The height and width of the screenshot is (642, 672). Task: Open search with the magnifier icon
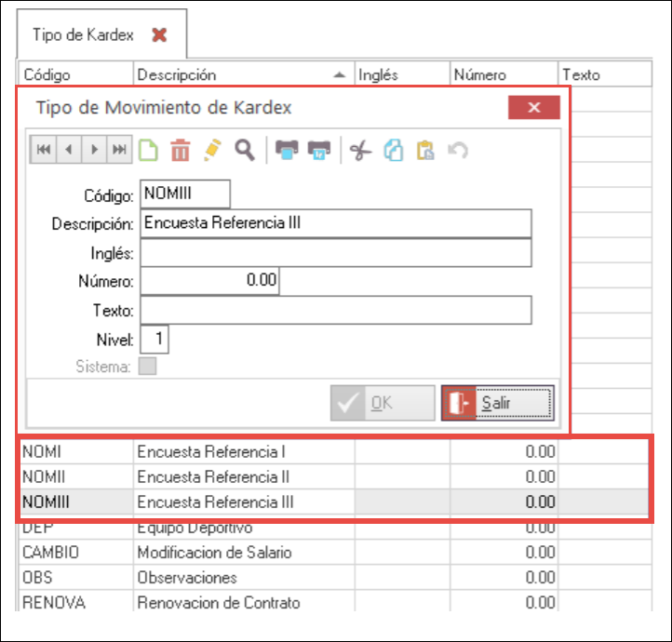(244, 150)
